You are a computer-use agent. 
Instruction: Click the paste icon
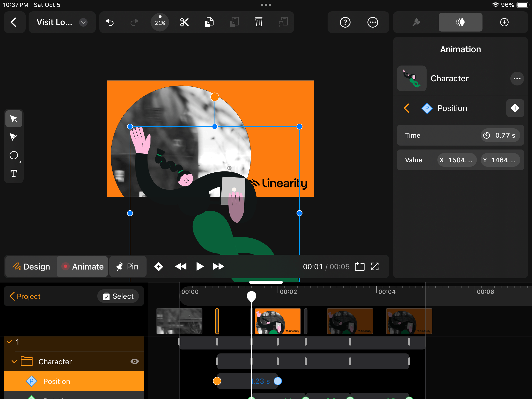click(x=234, y=22)
